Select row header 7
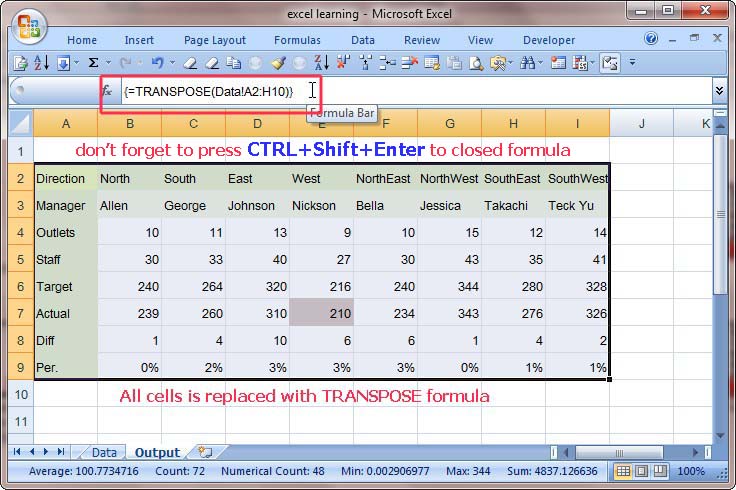Screen dimensions: 736x490 [21, 313]
